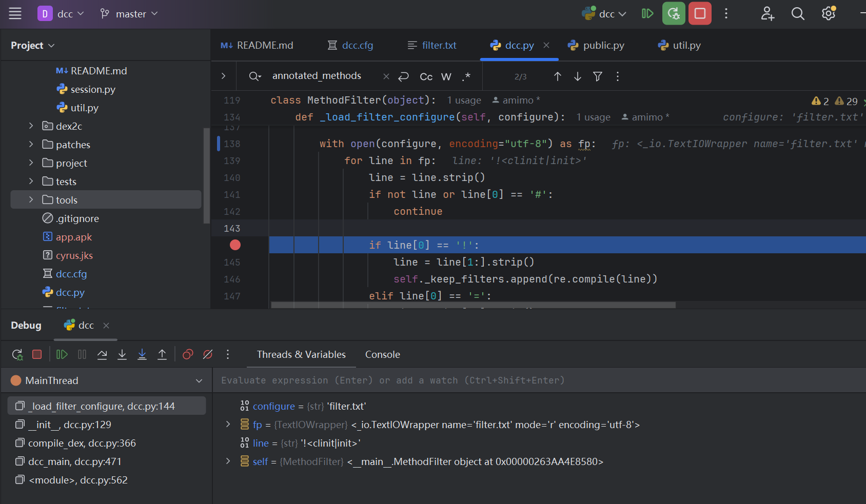Click Step Out in debug toolbar
The image size is (866, 504).
point(162,354)
